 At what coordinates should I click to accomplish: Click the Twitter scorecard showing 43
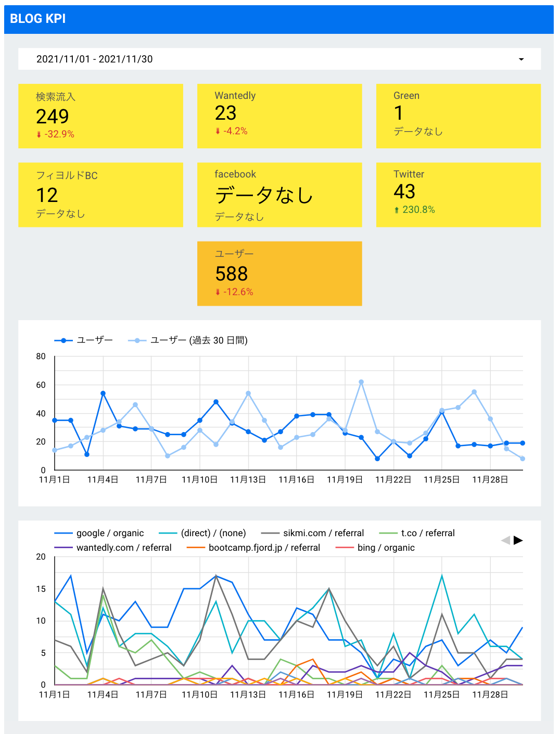coord(459,195)
